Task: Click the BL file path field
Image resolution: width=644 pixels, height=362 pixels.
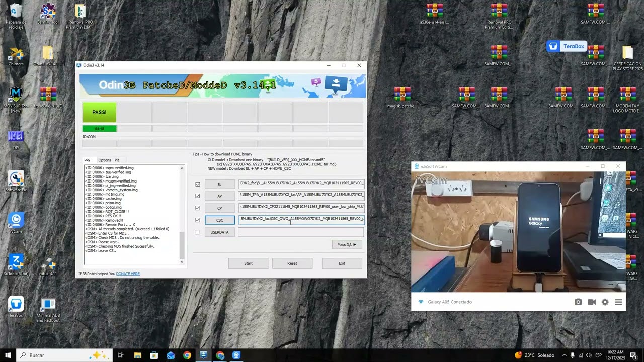Action: point(301,184)
